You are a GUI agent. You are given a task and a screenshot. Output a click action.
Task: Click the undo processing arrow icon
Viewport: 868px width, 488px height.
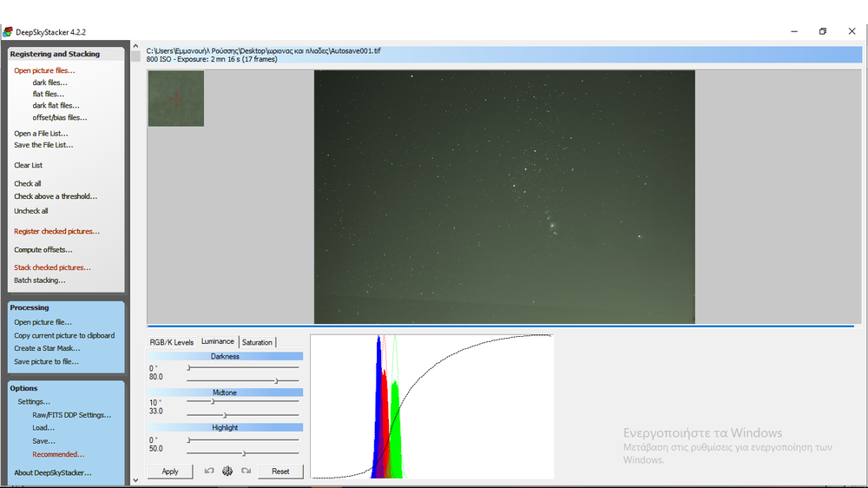209,471
